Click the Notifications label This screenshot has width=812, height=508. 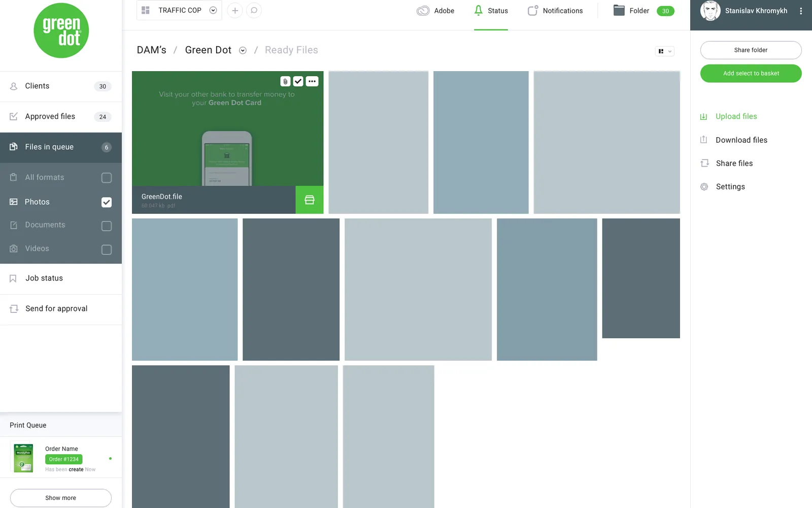pyautogui.click(x=563, y=11)
